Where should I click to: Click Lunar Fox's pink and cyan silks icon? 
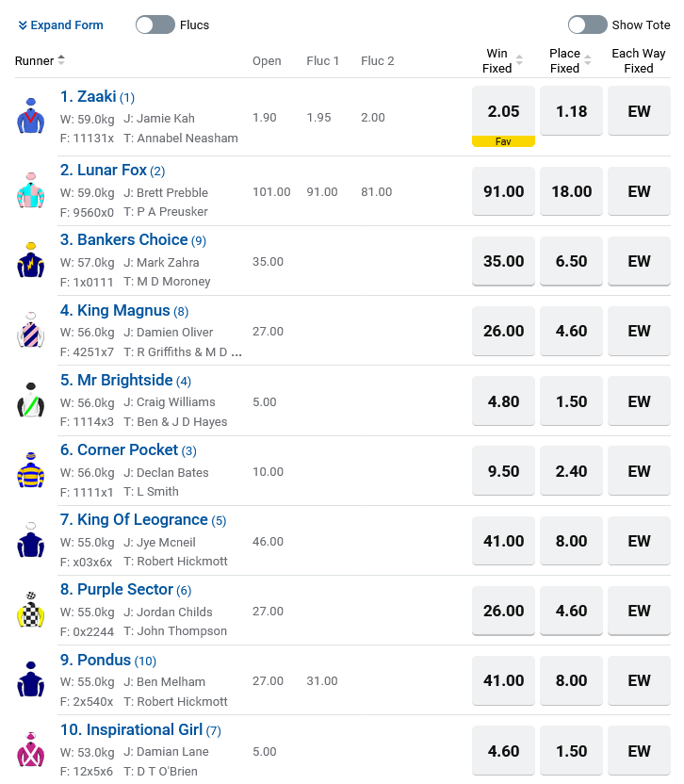tap(30, 190)
